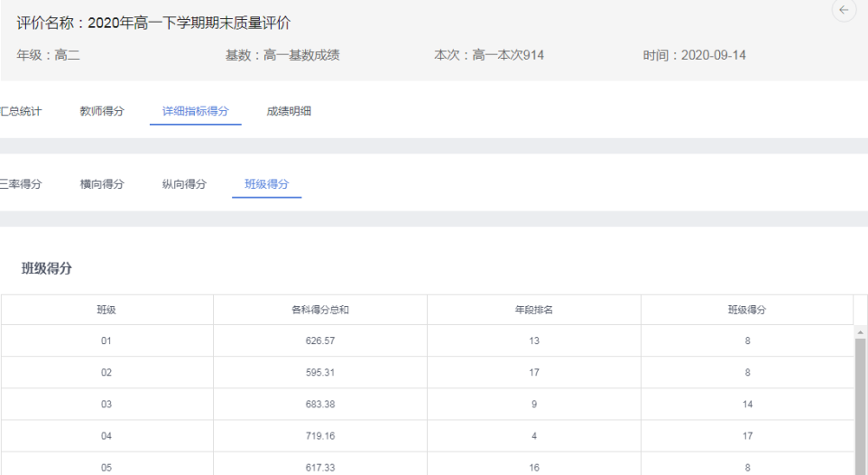Click the 各科得分总和 column header
This screenshot has width=868, height=475.
[320, 310]
